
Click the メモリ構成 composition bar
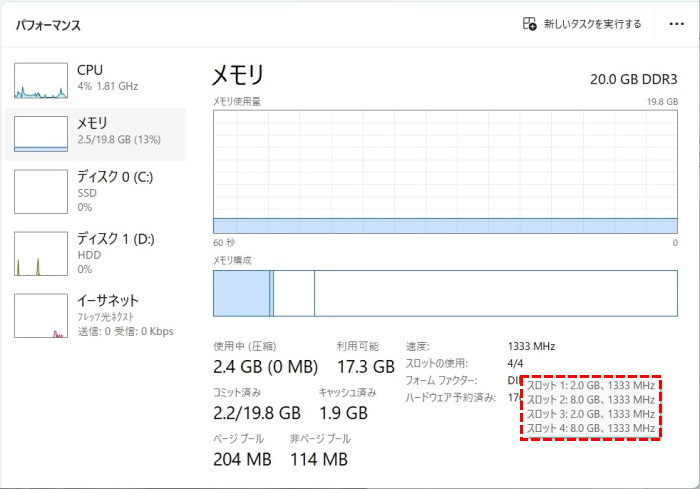coord(445,293)
